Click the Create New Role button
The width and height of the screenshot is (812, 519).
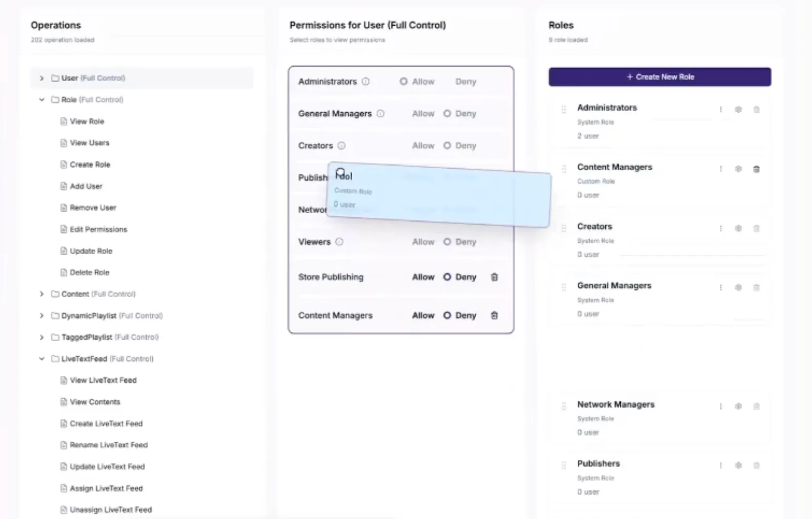point(660,77)
